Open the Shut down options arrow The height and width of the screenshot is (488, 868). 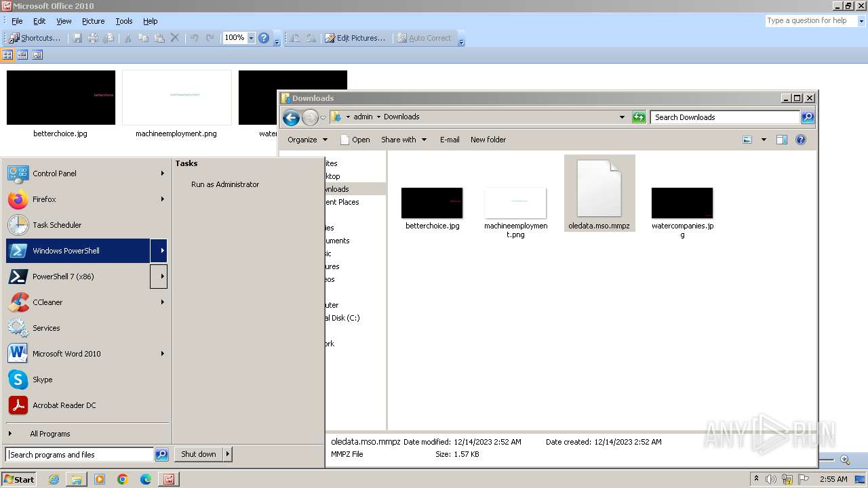click(x=227, y=454)
